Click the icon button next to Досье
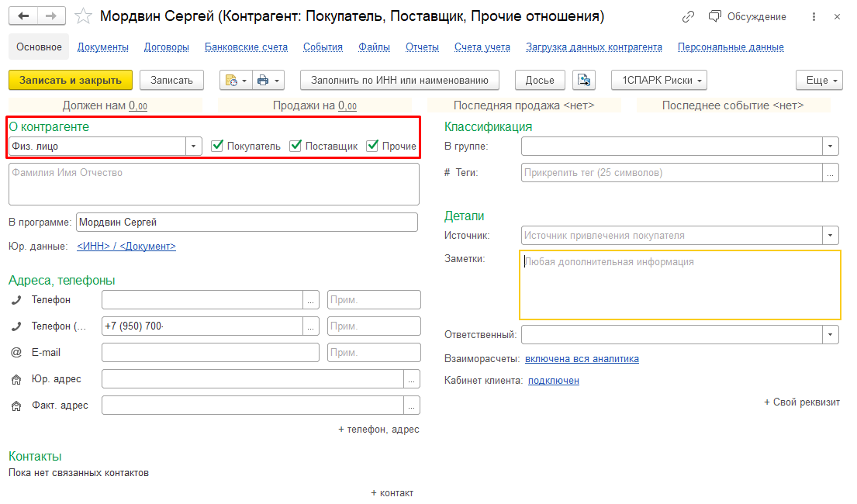Viewport: 857px width, 504px height. tap(583, 80)
